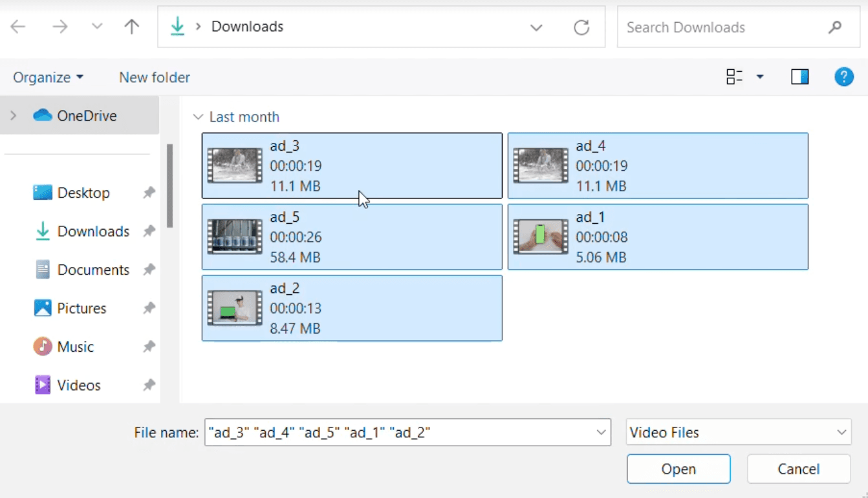Screen dimensions: 868x498
Task: Click the OneDrive cloud icon
Action: click(43, 115)
